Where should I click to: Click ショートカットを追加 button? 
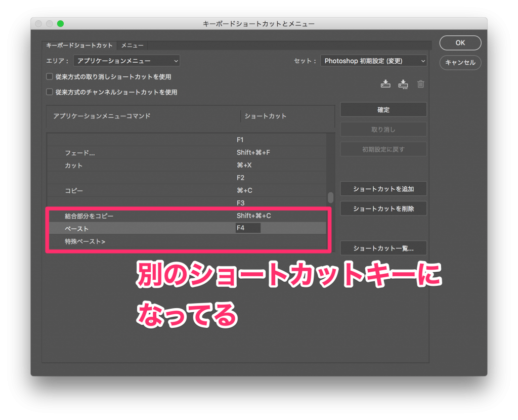pyautogui.click(x=383, y=189)
